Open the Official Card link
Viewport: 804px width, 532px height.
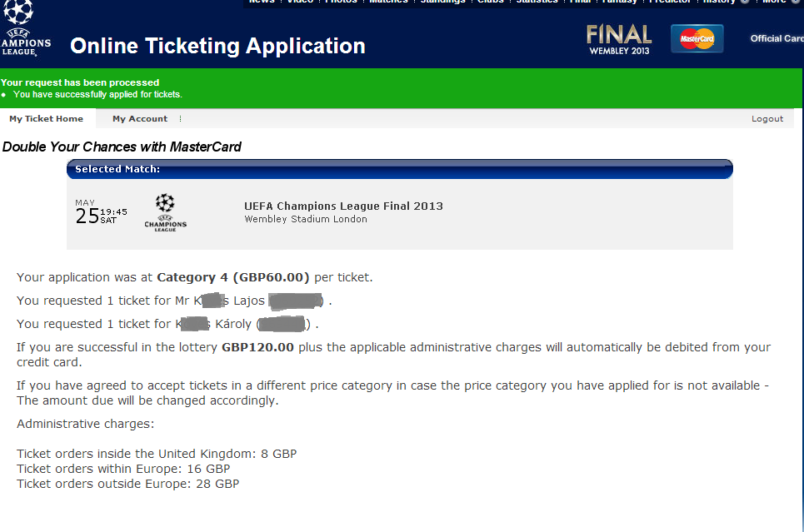pyautogui.click(x=777, y=38)
